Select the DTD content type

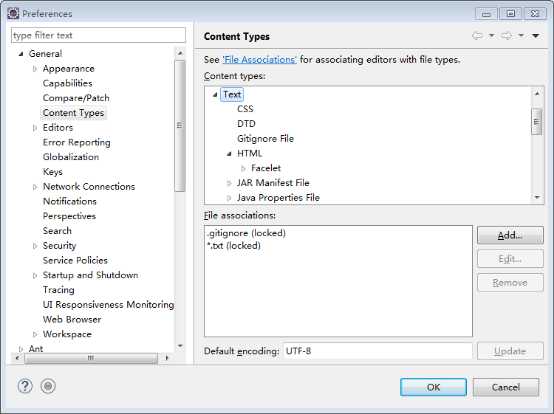246,124
